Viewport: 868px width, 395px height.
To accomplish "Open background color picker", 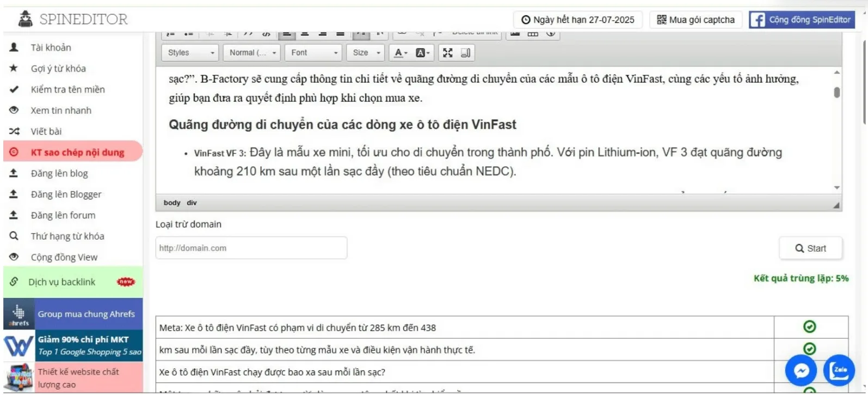I will [x=423, y=53].
